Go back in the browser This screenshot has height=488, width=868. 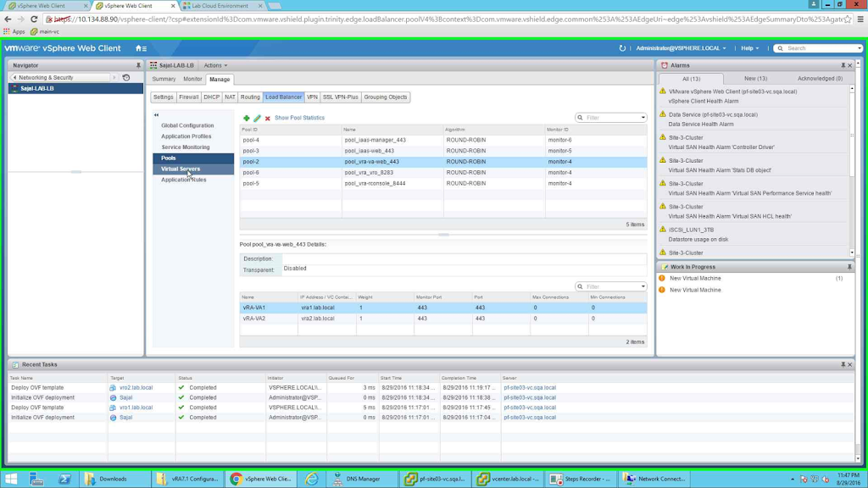[x=8, y=19]
